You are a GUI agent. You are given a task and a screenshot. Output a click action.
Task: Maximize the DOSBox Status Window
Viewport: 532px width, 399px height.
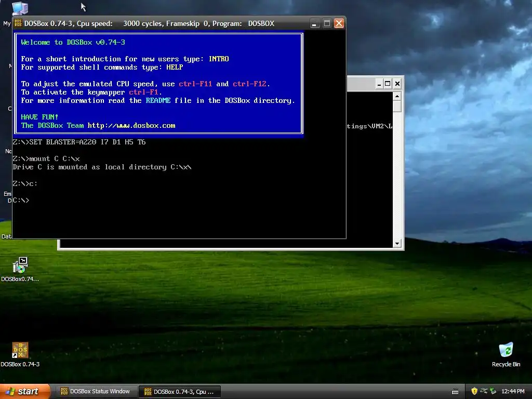click(388, 84)
